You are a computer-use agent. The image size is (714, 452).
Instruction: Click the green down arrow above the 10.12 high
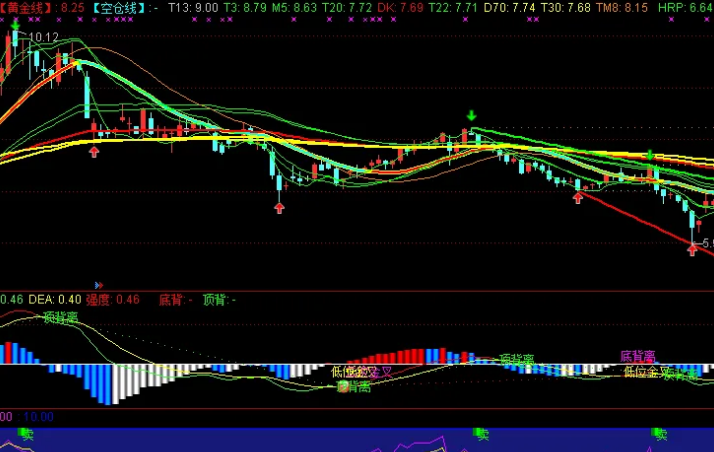(15, 25)
